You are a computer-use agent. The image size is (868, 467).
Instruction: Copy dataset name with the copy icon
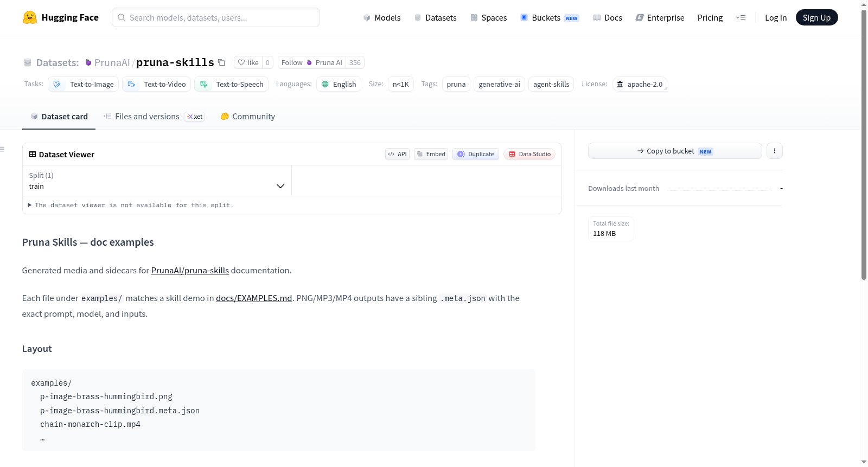coord(221,62)
